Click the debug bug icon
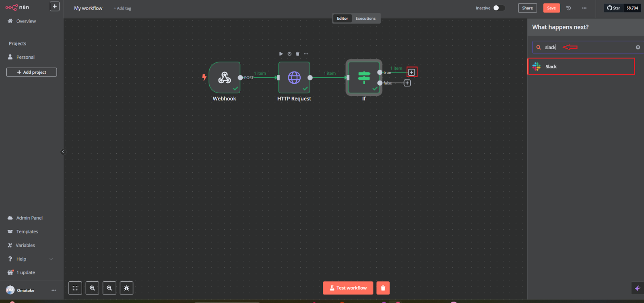Image resolution: width=644 pixels, height=303 pixels. [126, 288]
